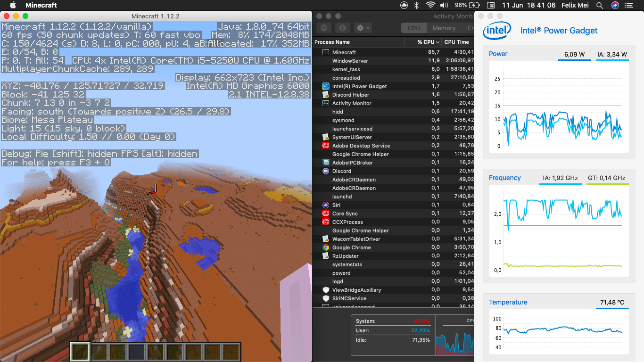Select the Minecraft process icon in list
Viewport: 644px width, 362px height.
tap(326, 52)
